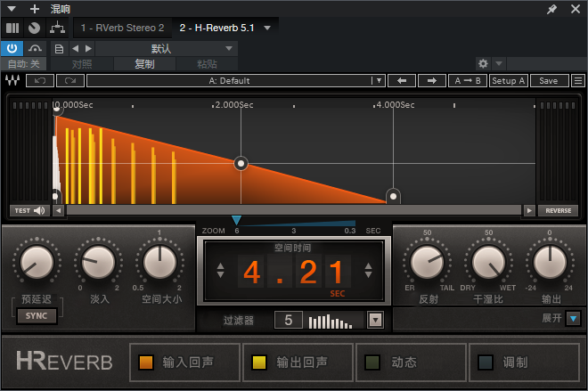Expand the 展开 panel arrow
The width and height of the screenshot is (588, 391).
pyautogui.click(x=573, y=318)
